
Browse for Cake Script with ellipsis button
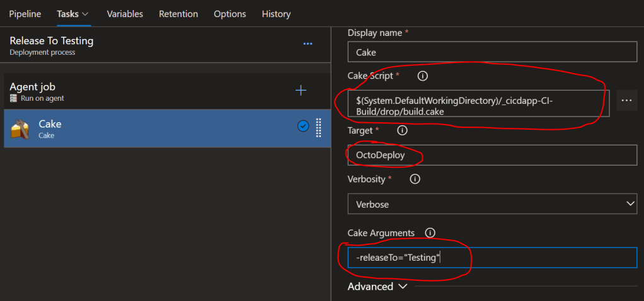pyautogui.click(x=626, y=101)
